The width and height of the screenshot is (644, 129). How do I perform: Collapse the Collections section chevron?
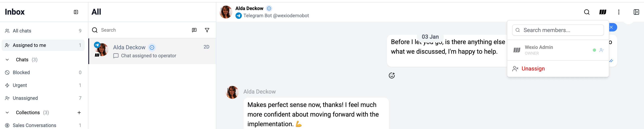tap(7, 112)
